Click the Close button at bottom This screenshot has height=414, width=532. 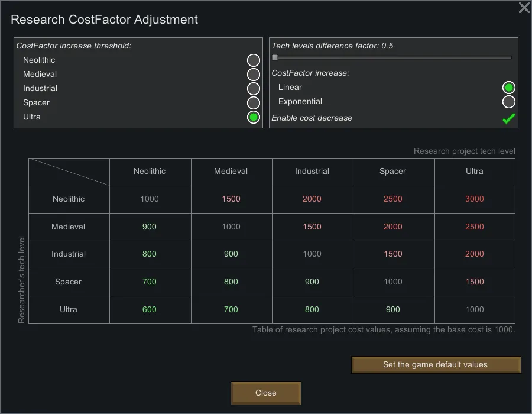(x=265, y=393)
